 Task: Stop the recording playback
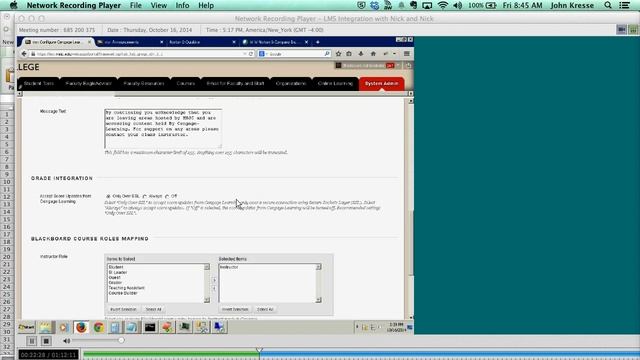point(46,341)
